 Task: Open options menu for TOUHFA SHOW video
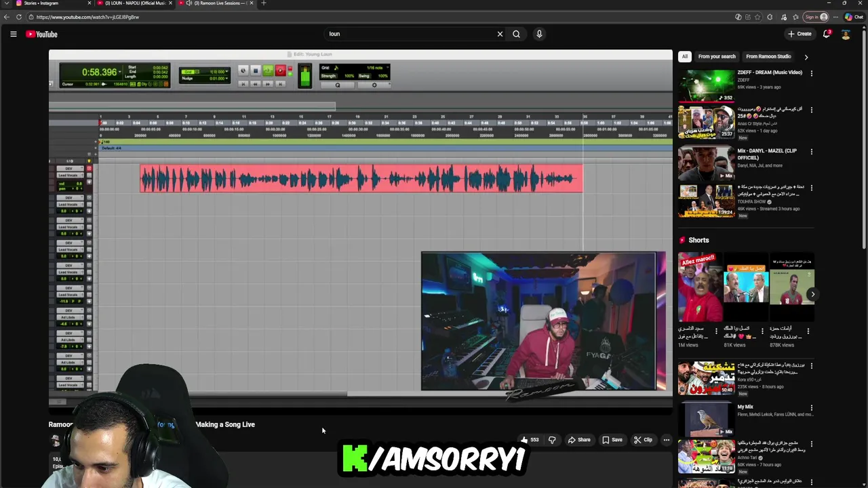point(811,189)
